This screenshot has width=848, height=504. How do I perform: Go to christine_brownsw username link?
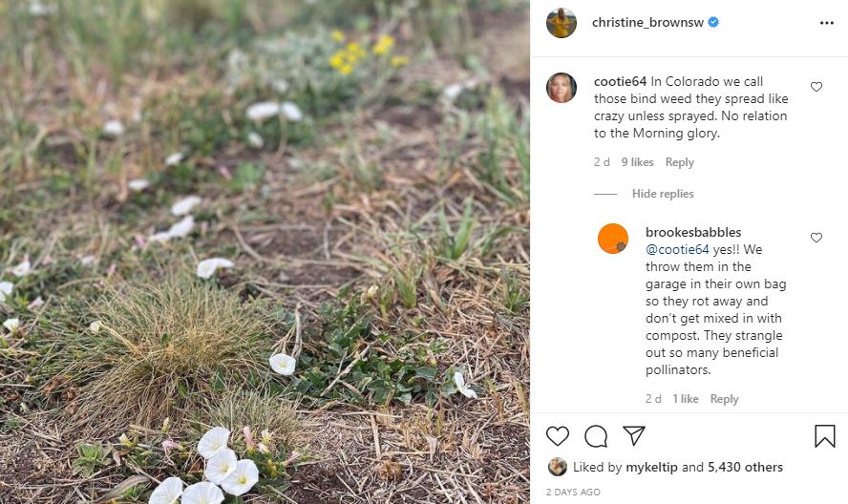click(647, 22)
